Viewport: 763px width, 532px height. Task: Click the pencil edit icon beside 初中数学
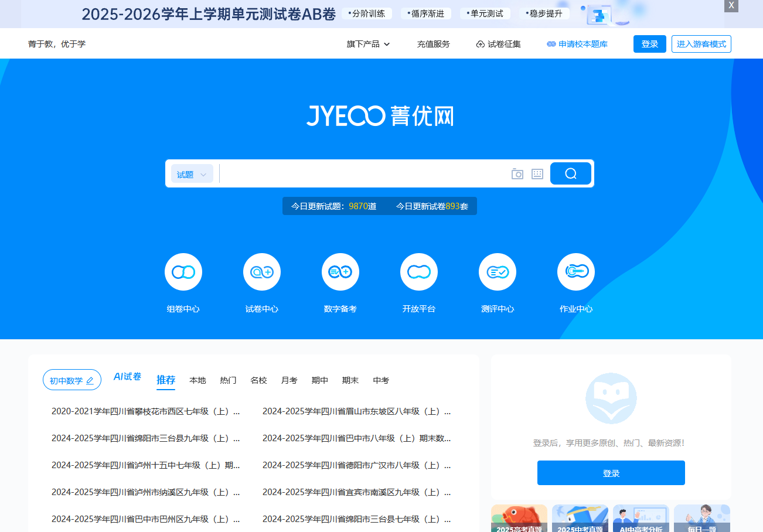pos(90,380)
